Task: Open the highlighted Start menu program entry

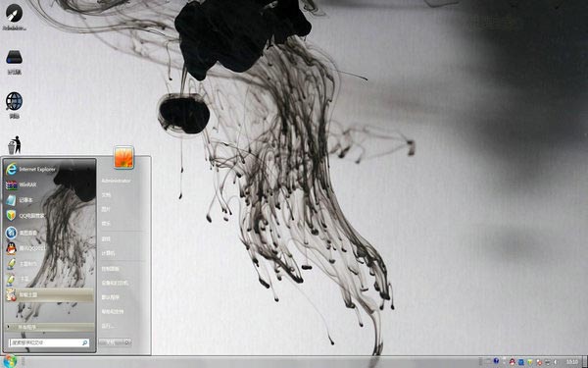Action: coord(49,294)
